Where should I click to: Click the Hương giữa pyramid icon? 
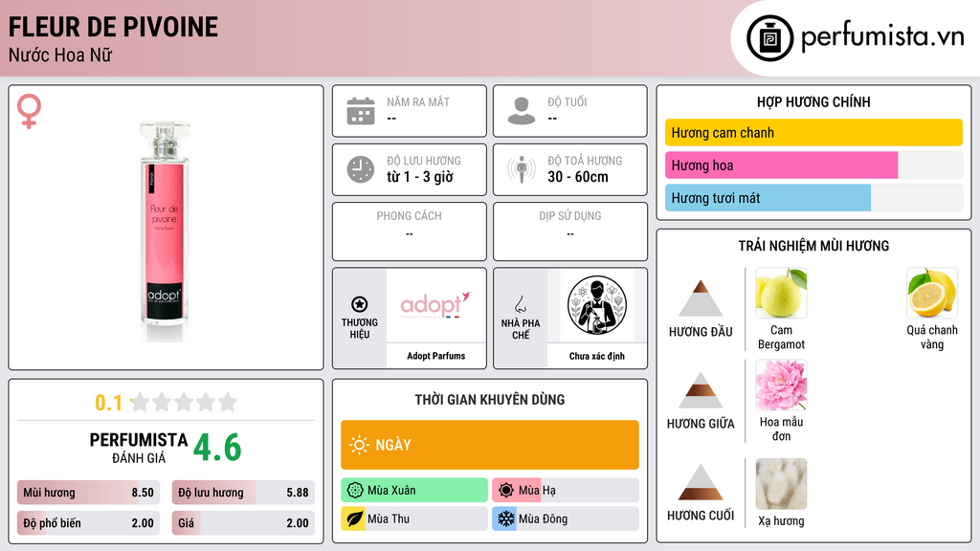[701, 390]
